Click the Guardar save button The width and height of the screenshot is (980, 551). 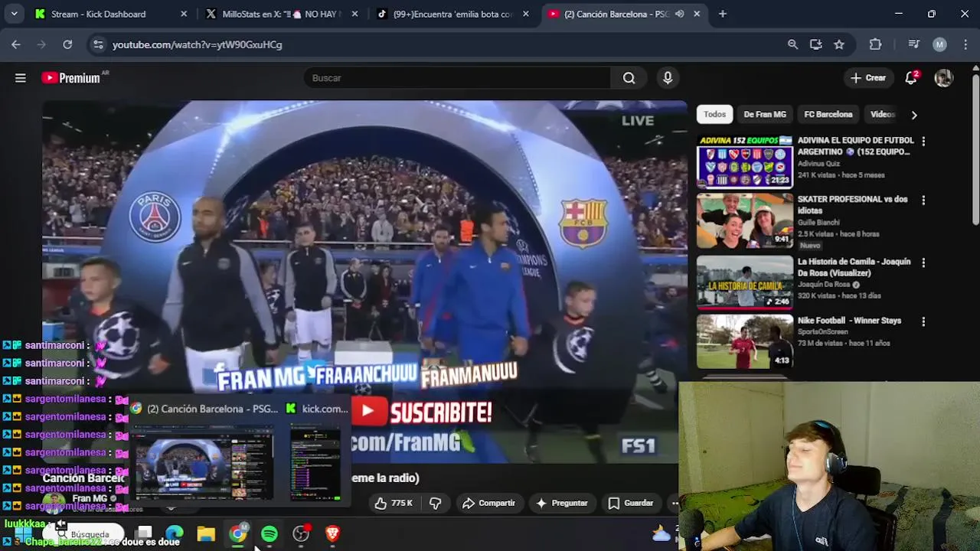click(631, 503)
